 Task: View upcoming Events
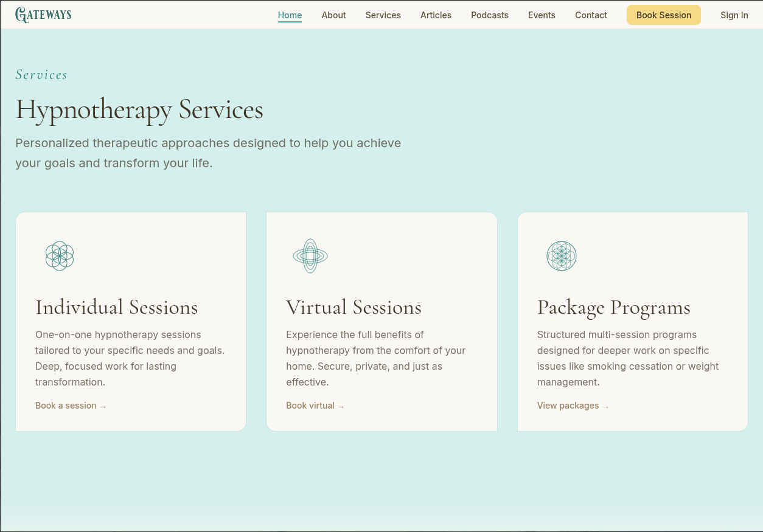click(x=542, y=15)
